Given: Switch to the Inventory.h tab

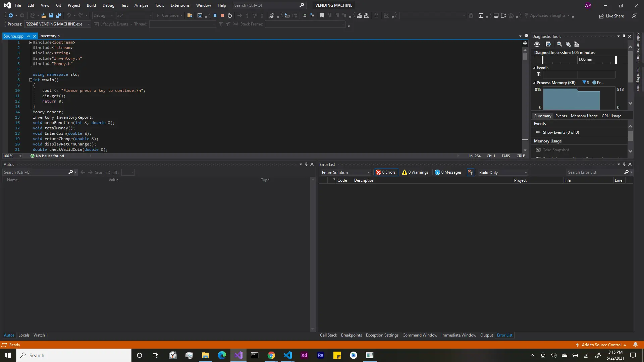Looking at the screenshot, I should pos(49,36).
